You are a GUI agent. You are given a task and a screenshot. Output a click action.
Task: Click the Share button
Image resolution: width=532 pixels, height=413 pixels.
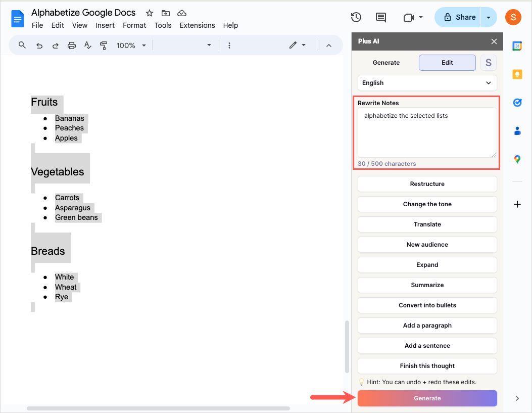coord(458,17)
